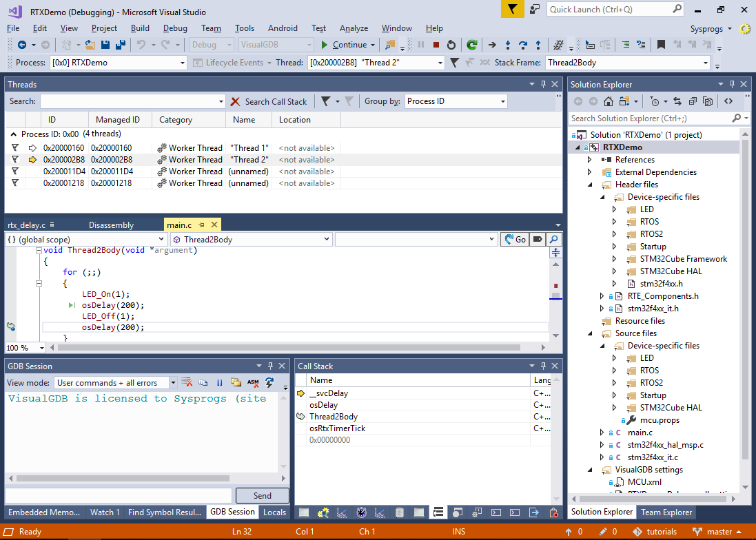
Task: Pause execution with Break All icon
Action: (x=421, y=45)
